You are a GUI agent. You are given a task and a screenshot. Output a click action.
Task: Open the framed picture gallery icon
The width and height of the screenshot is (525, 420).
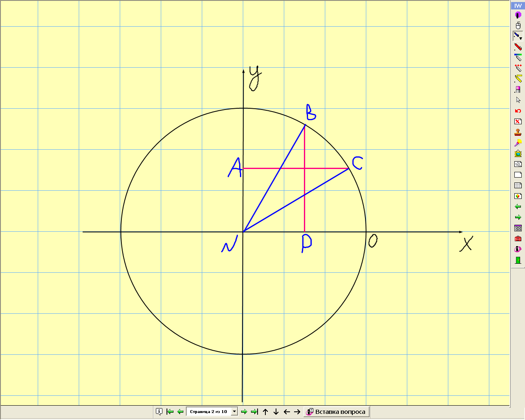pos(518,153)
